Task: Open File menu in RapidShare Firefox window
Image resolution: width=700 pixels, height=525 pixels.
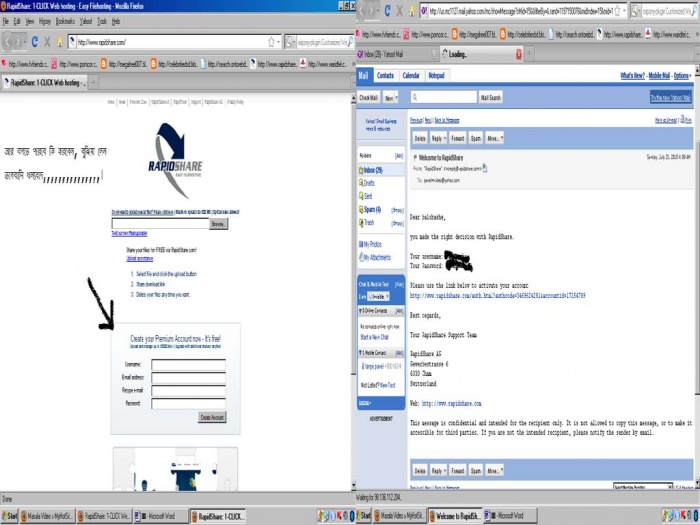Action: 6,21
